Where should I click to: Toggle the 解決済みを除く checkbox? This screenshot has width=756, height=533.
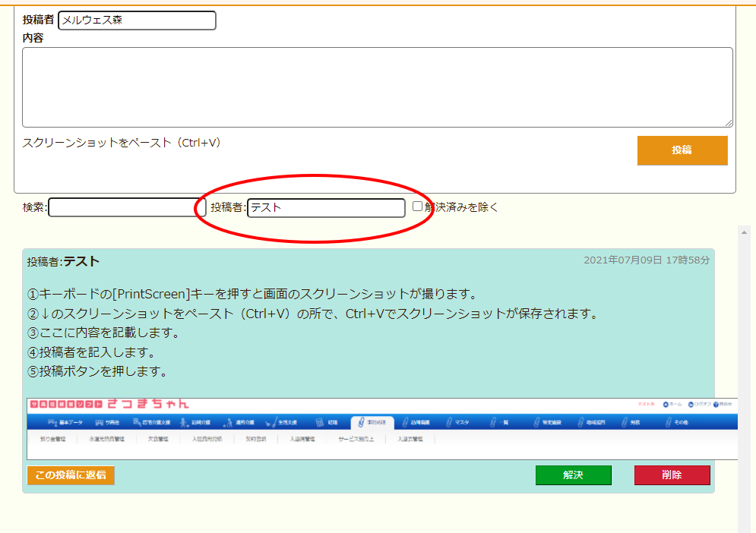[x=417, y=206]
